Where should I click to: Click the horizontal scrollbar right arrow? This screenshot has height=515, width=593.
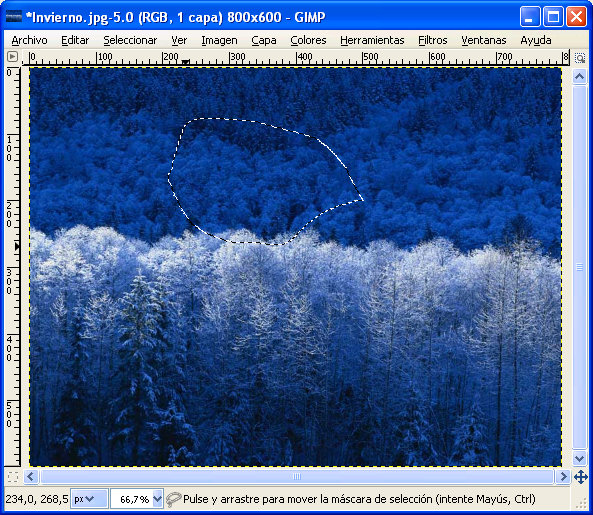563,476
